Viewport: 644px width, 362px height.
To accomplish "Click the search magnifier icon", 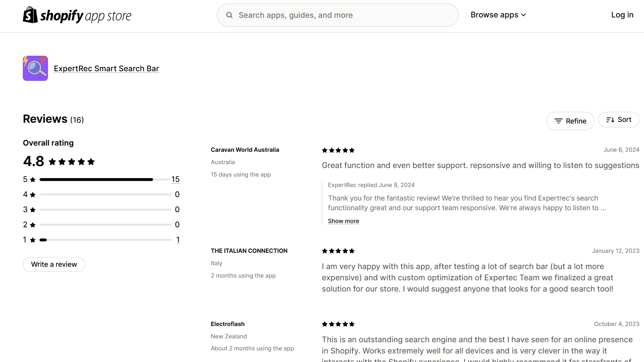I will coord(229,15).
